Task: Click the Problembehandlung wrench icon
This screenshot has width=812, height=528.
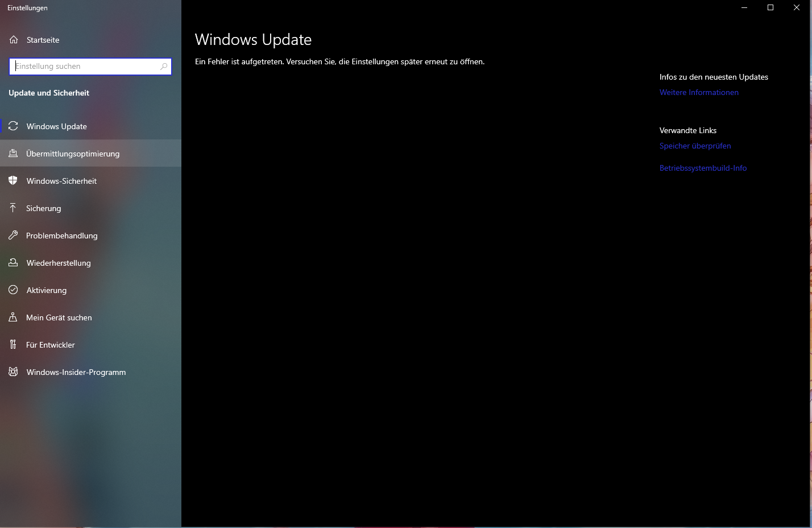Action: tap(13, 236)
